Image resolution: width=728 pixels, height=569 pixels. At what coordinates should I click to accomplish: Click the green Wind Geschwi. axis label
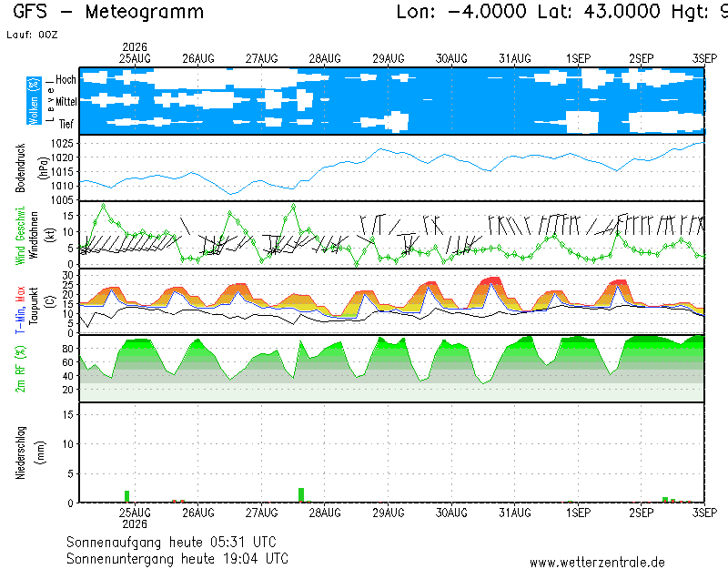20,236
